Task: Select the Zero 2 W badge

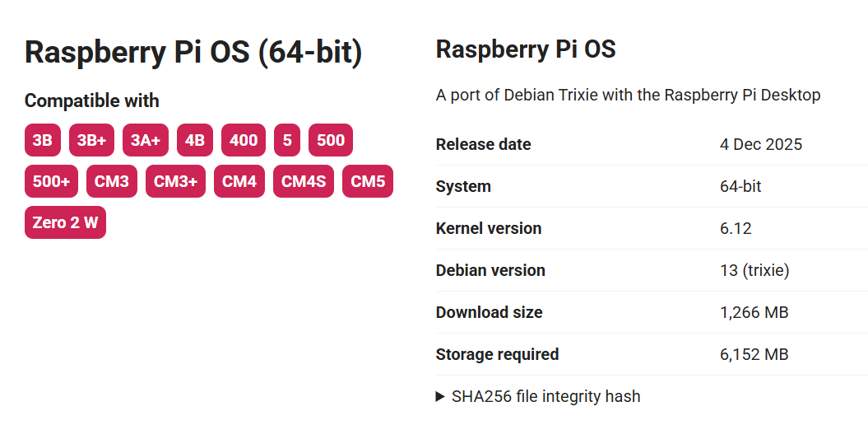Action: 65,222
